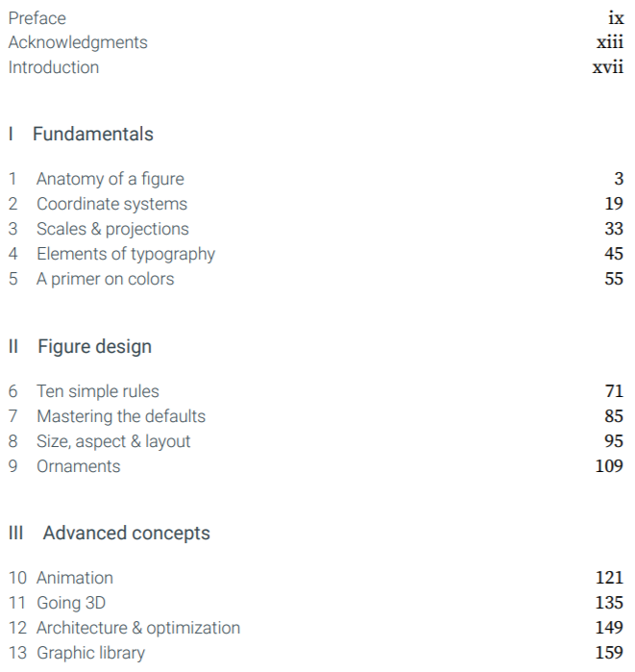Viewport: 635px width, 672px height.
Task: Jump to Part I Fundamentals heading
Action: coord(81,134)
